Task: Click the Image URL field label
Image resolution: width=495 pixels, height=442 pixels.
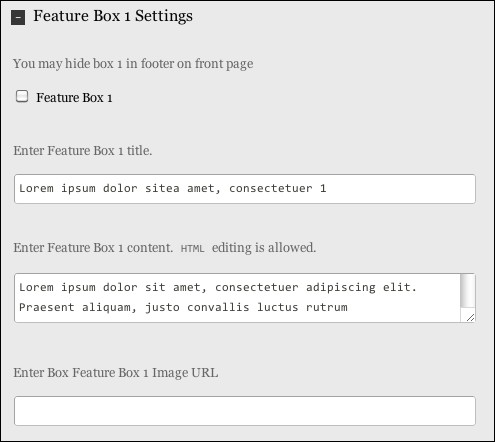Action: pyautogui.click(x=116, y=373)
